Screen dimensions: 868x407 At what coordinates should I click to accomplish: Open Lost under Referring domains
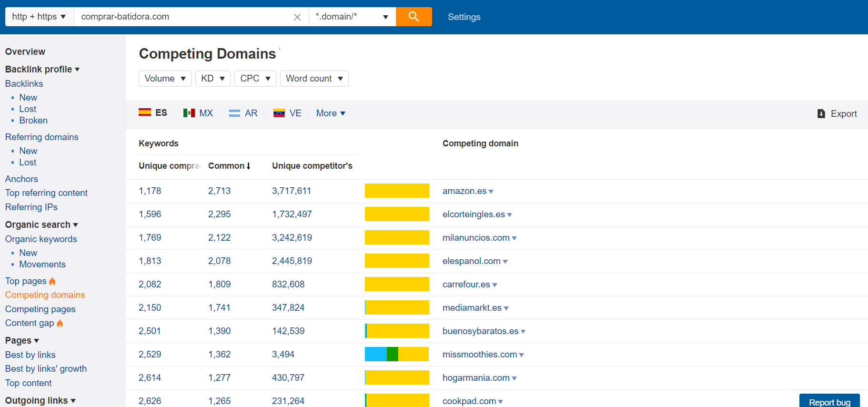[x=28, y=162]
